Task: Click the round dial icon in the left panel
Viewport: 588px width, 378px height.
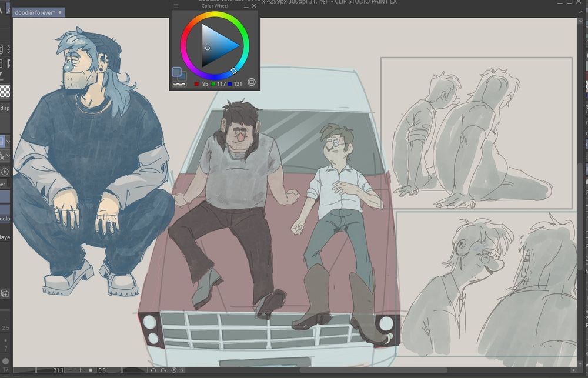Action: [5, 172]
